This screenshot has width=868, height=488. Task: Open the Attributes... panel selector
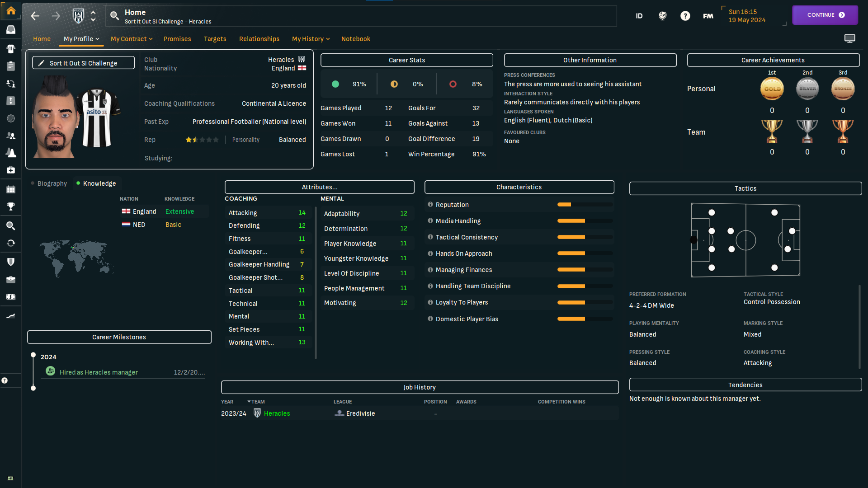pyautogui.click(x=320, y=187)
